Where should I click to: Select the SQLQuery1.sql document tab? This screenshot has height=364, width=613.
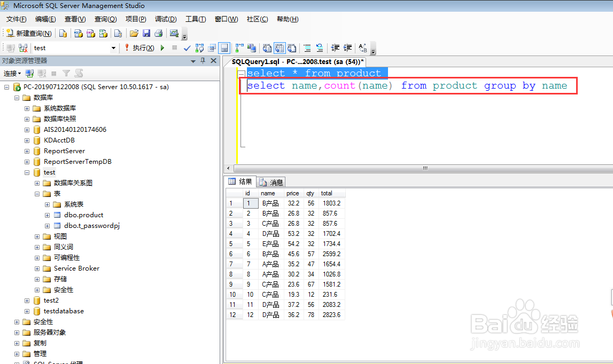298,62
